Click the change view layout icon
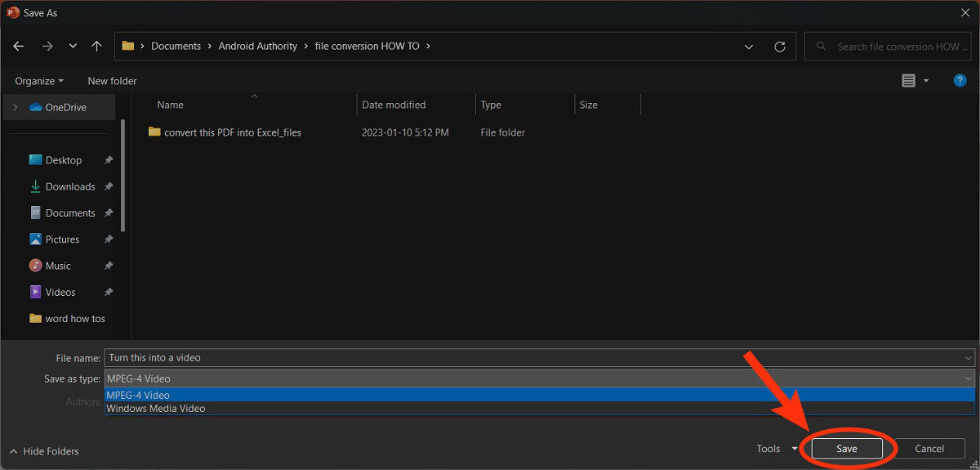 [x=908, y=80]
